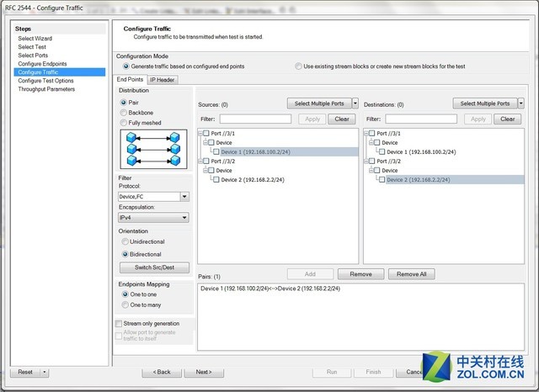Open the Reset button dropdown arrow
Viewport: 539px width, 392px height.
point(45,372)
